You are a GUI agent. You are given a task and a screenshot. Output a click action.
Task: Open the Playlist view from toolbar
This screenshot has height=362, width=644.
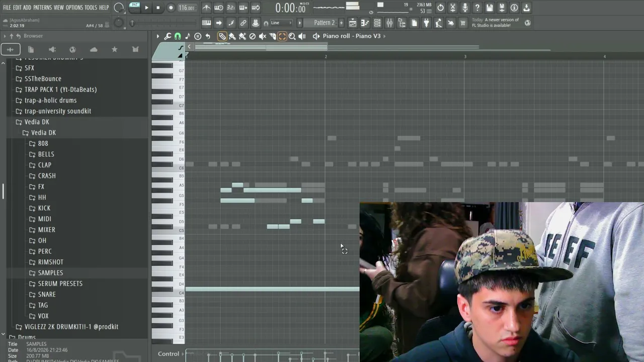353,23
